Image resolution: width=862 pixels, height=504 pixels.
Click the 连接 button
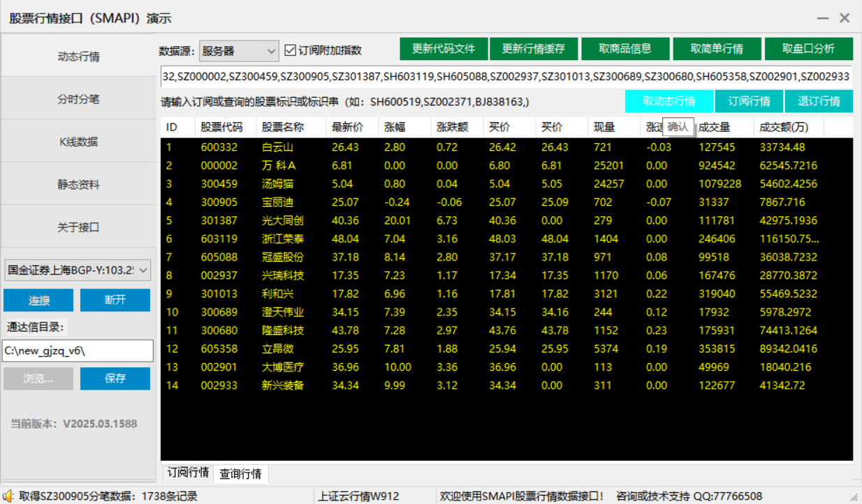tap(38, 300)
